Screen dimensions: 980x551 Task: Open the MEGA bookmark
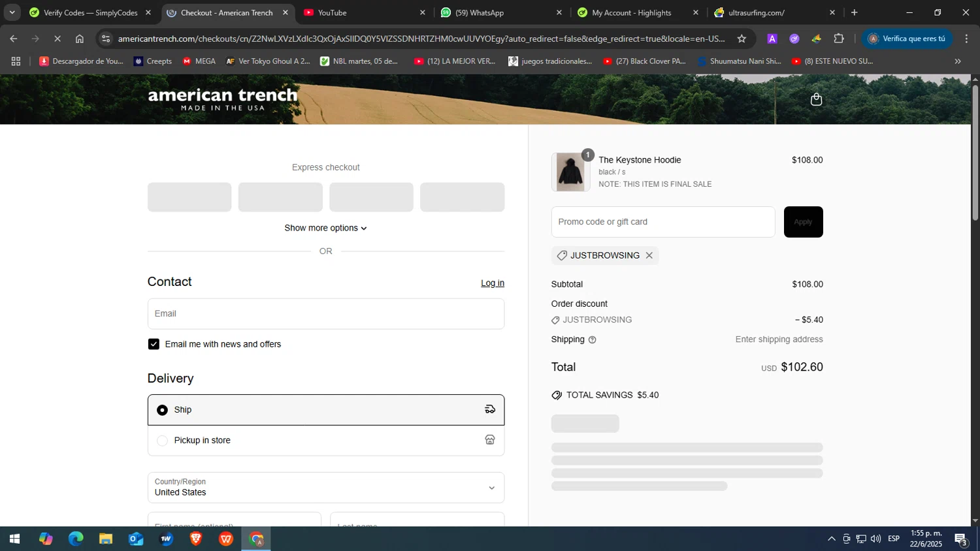point(199,61)
